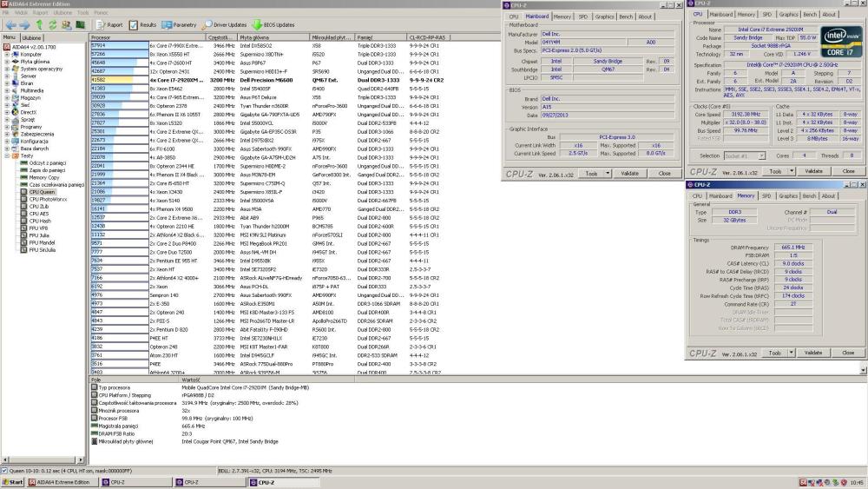868x489 pixels.
Task: Click the Back arrow in AIDA64 toolbar
Action: [10, 25]
